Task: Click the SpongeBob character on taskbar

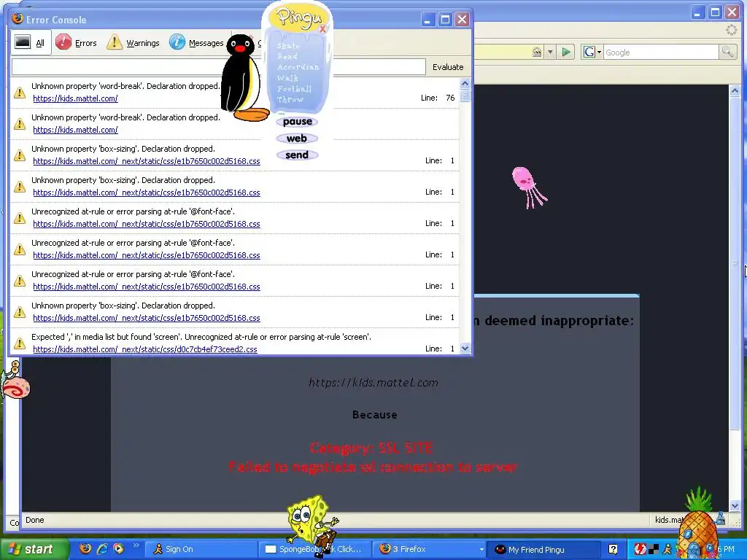Action: [312, 526]
